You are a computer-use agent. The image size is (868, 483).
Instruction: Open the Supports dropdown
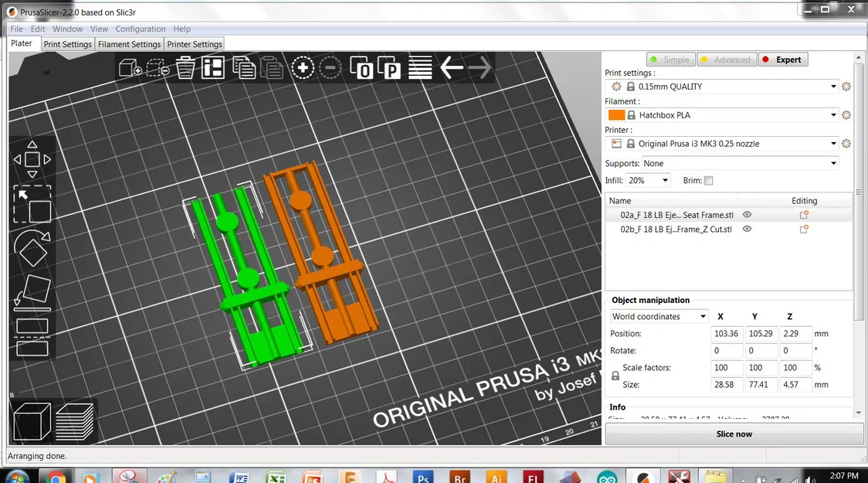pyautogui.click(x=740, y=163)
